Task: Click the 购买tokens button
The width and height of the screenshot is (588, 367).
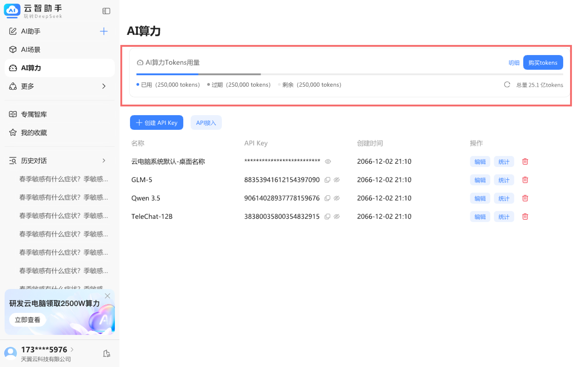Action: 543,63
